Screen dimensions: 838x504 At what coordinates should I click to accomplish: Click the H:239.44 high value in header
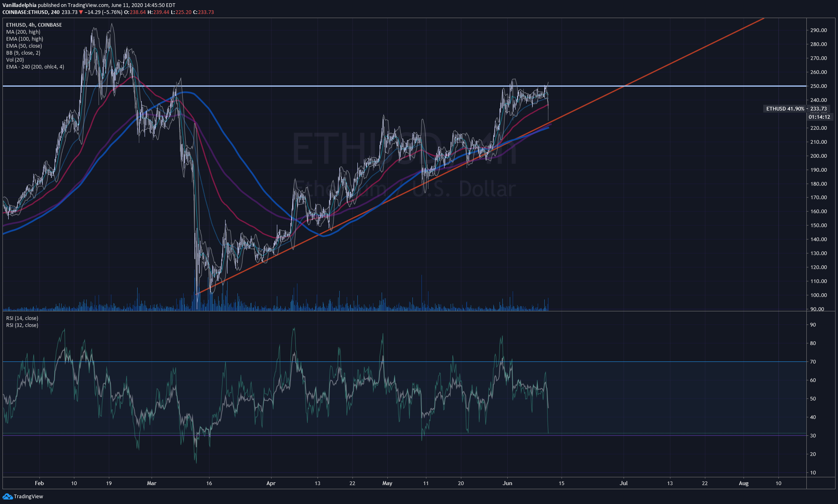[158, 12]
